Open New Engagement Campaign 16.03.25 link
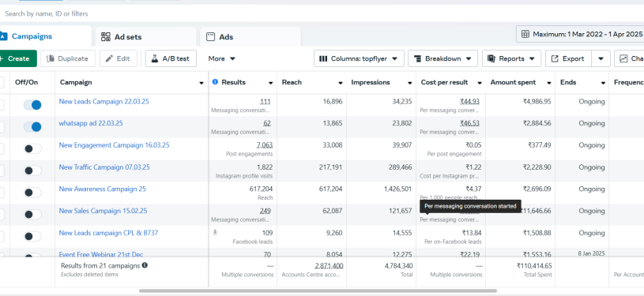644x296 pixels. (114, 145)
